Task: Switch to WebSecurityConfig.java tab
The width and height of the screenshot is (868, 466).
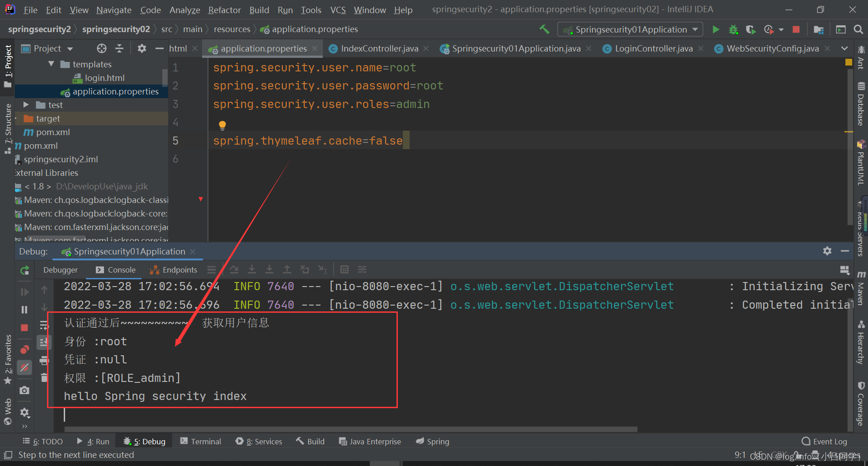Action: [772, 48]
